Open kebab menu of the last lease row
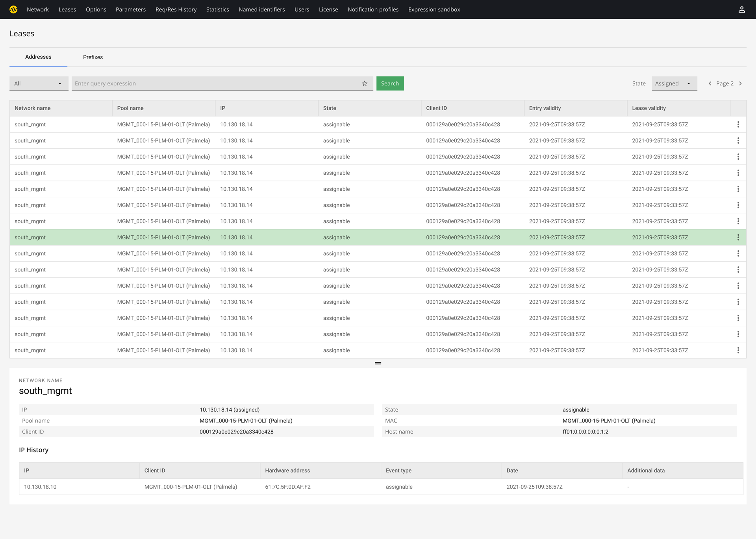This screenshot has width=756, height=539. point(738,350)
